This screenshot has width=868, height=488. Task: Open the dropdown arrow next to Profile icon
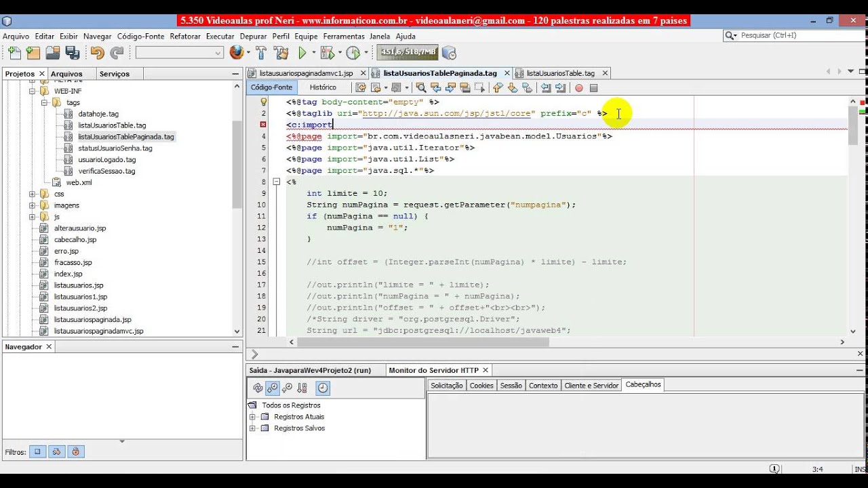point(366,53)
